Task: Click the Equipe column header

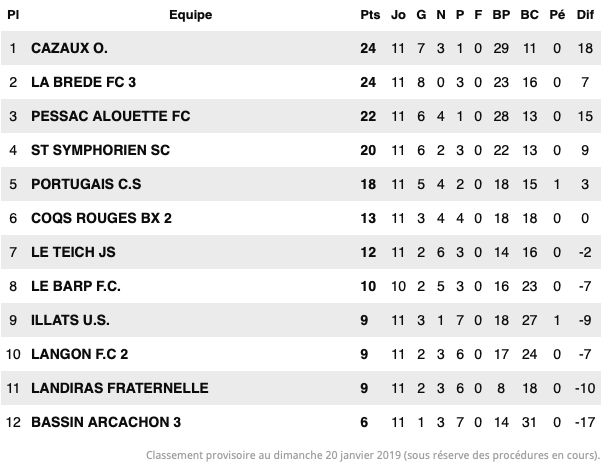Action: 191,15
